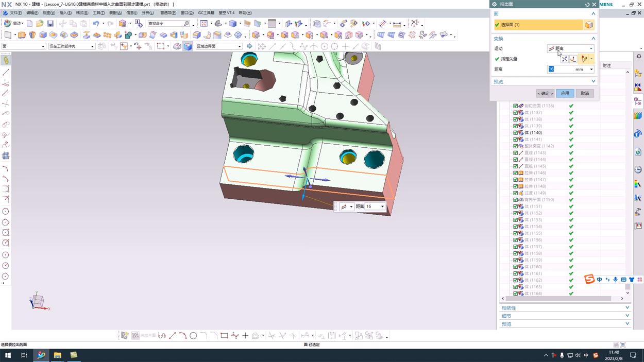Screen dimensions: 644x362
Task: Toggle the 过渡 (1149) checkbox
Action: pos(515,193)
